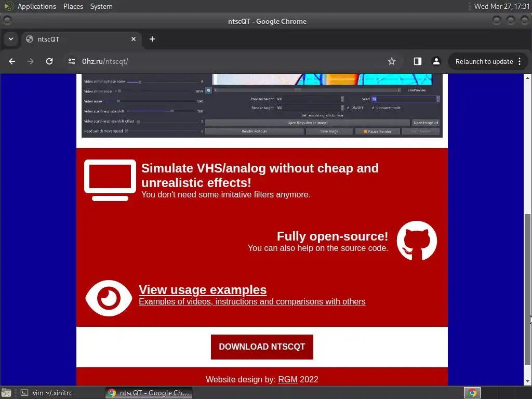
Task: Open the Places menu
Action: [x=73, y=6]
